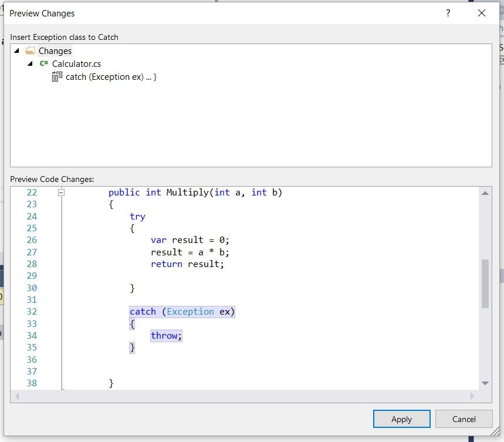The width and height of the screenshot is (504, 442).
Task: Collapse the Multiply method outline at line 22
Action: [61, 193]
